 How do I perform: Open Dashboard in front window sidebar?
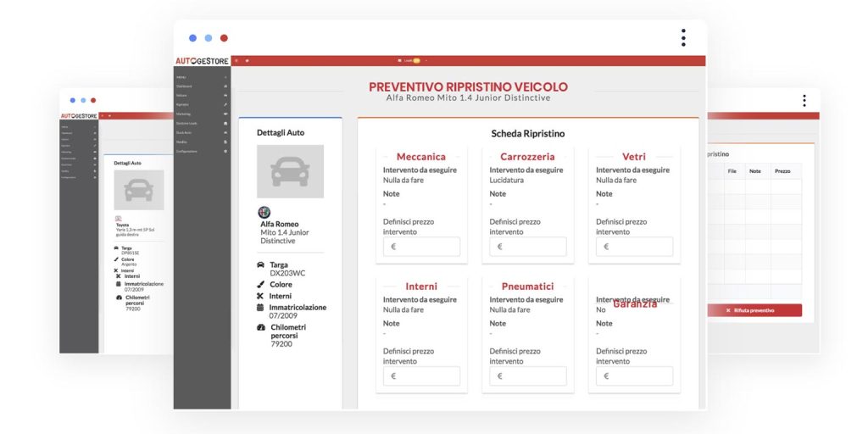point(202,86)
